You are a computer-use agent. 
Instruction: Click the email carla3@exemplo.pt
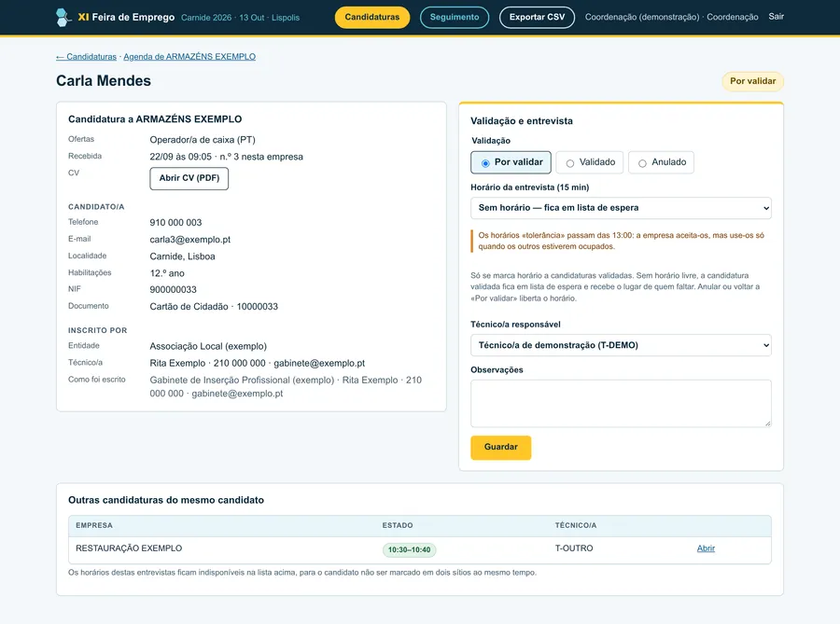pos(190,240)
